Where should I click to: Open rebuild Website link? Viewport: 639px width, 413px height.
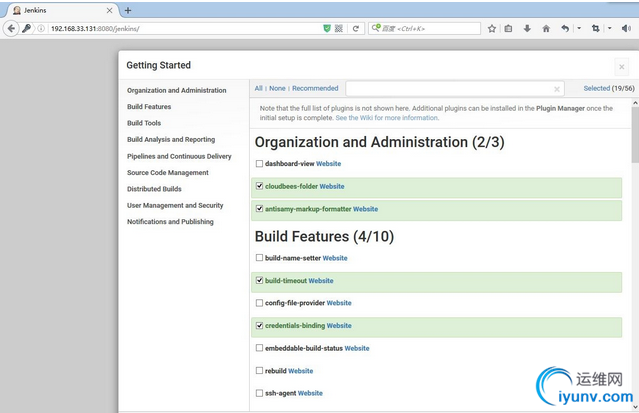tap(301, 371)
